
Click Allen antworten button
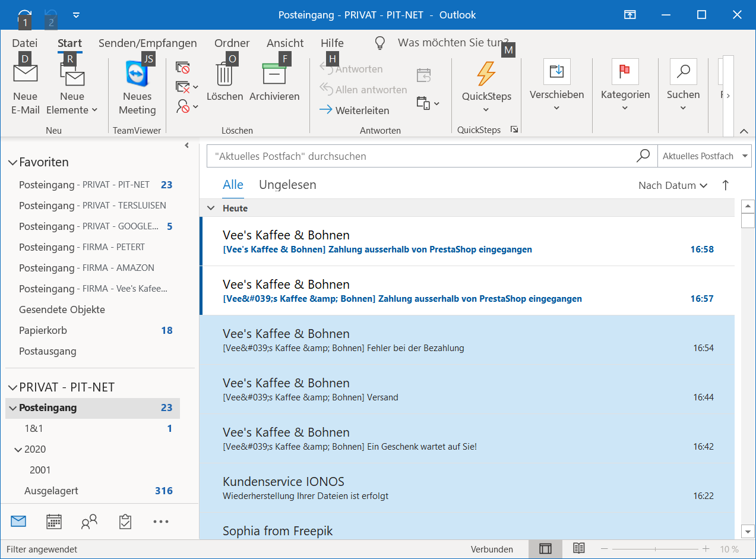pyautogui.click(x=363, y=90)
